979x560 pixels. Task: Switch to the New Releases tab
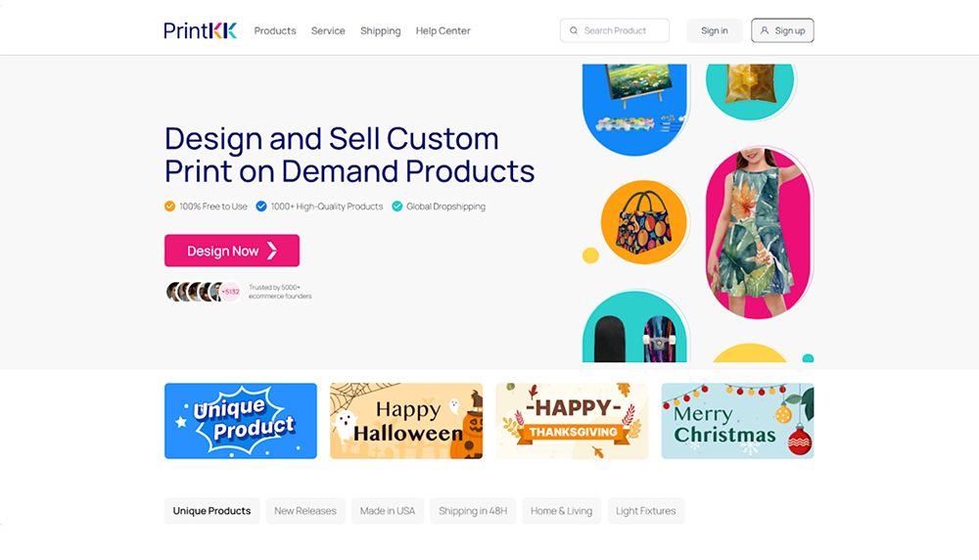click(305, 511)
